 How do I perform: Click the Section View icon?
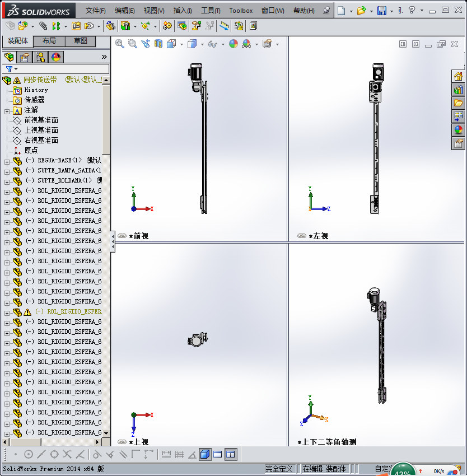158,44
